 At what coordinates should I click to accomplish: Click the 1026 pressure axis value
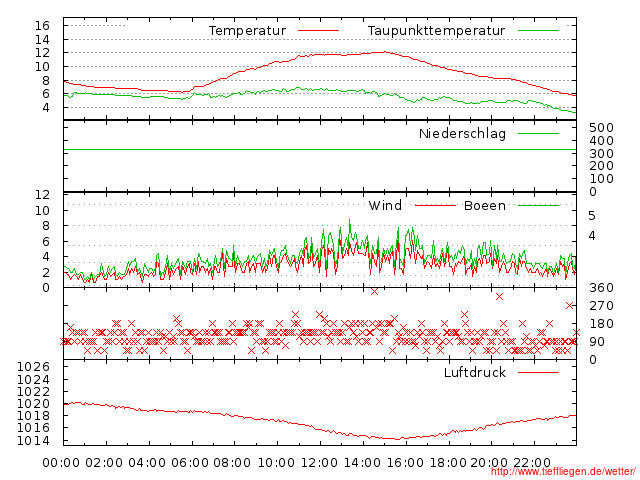point(33,367)
